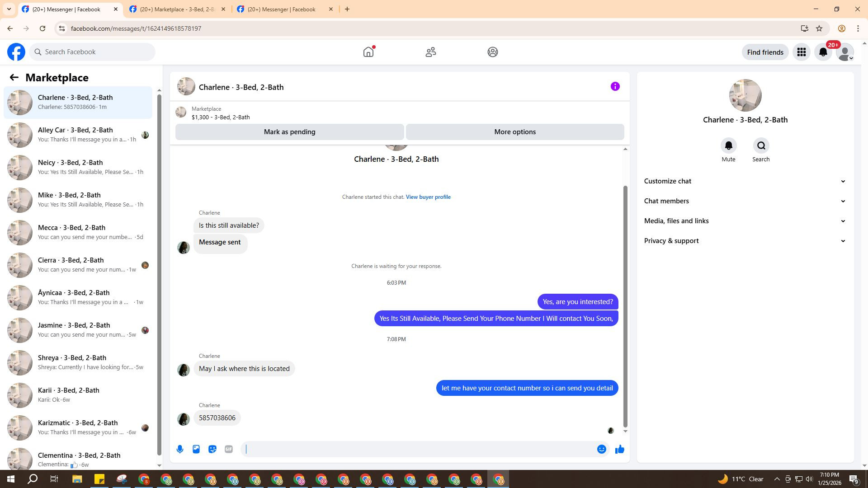Choose a GIF with the GIF icon

pyautogui.click(x=229, y=449)
